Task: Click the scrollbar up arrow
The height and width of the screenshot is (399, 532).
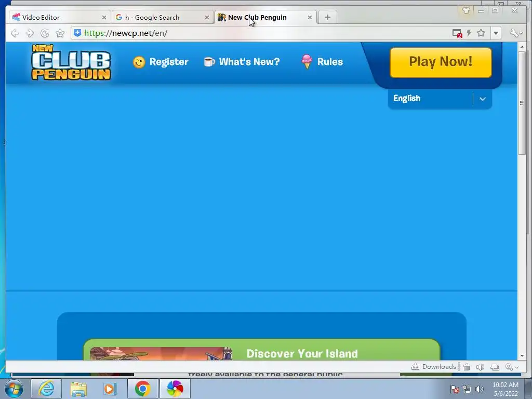Action: click(x=522, y=46)
